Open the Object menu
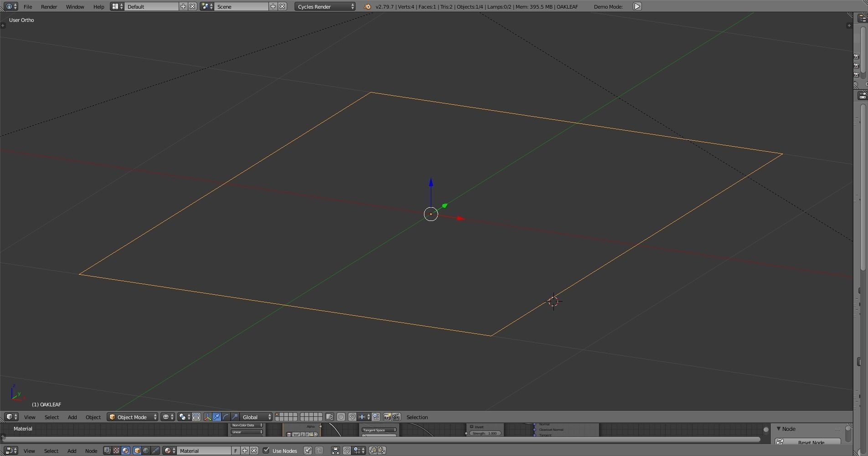Image resolution: width=868 pixels, height=456 pixels. pos(93,417)
